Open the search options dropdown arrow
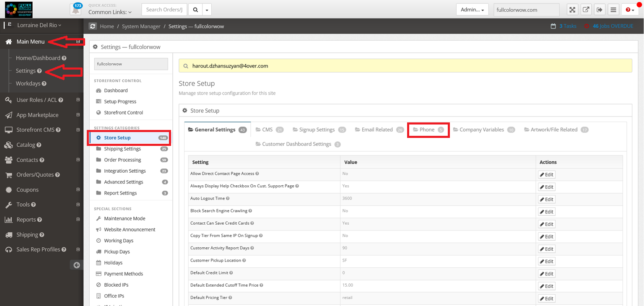This screenshot has width=644, height=306. tap(207, 10)
